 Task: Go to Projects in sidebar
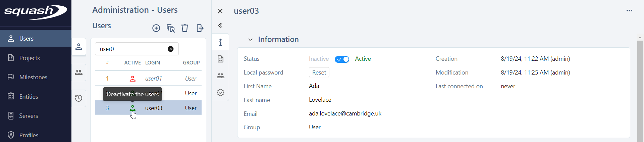click(30, 58)
